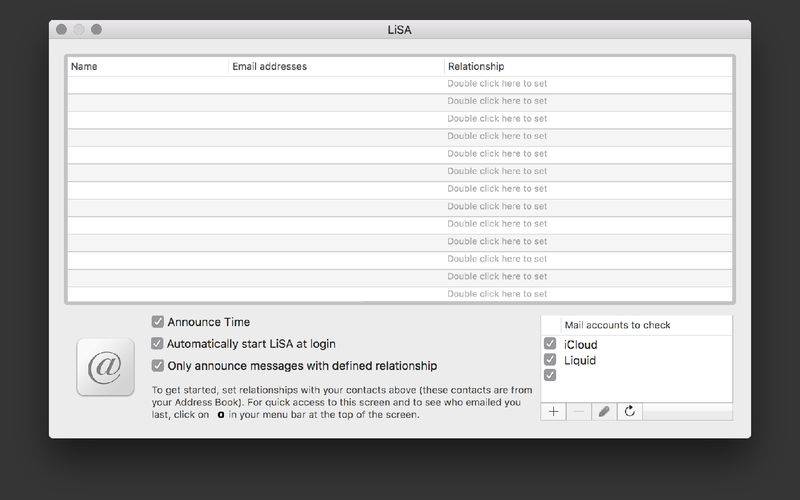Toggle the Announce Time checkbox

(158, 321)
